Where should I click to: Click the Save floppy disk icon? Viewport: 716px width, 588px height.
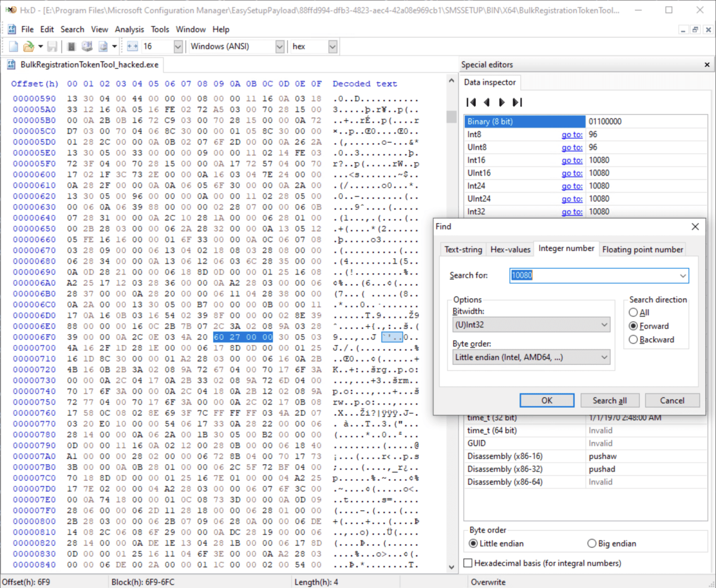coord(52,47)
